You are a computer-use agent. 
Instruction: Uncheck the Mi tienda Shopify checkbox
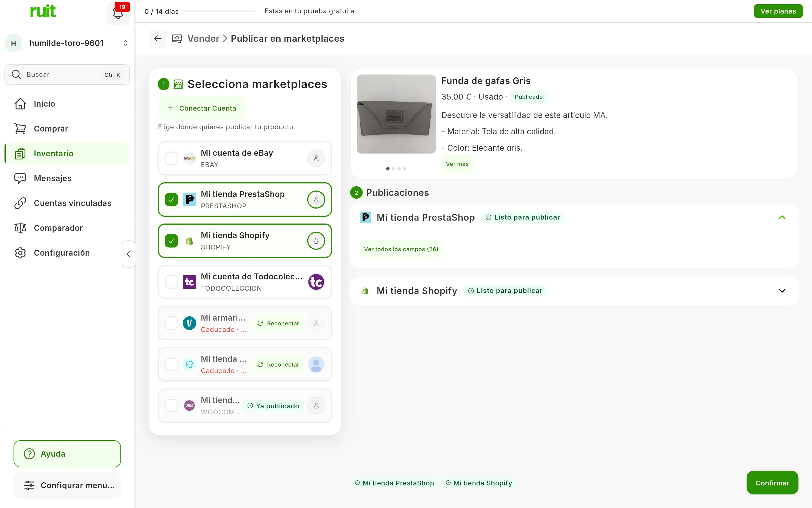(171, 241)
